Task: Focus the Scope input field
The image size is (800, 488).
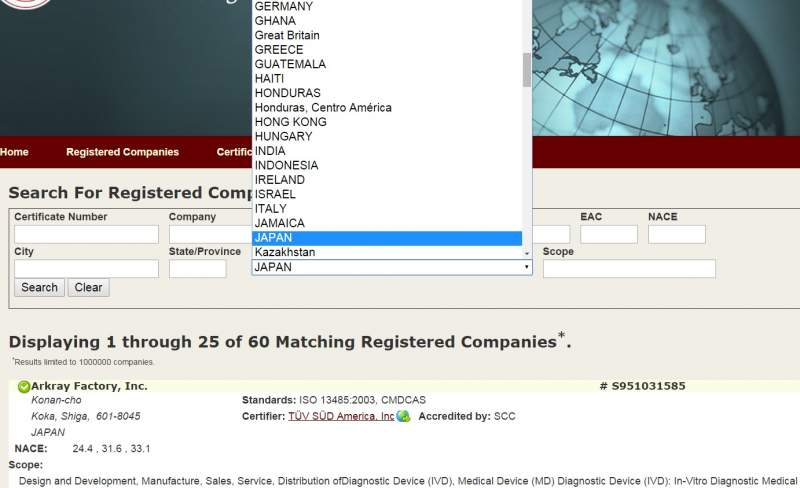Action: coord(629,269)
